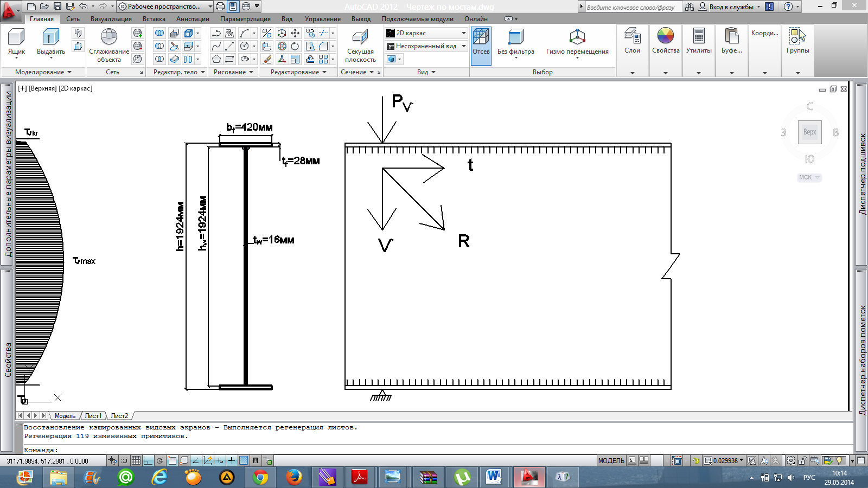Toggle grid display in status bar

[136, 460]
